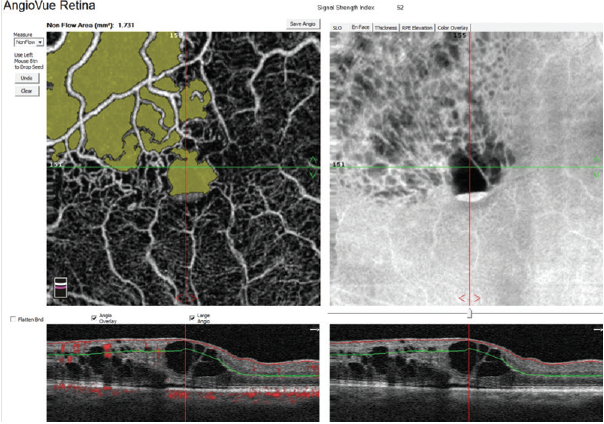Click the slider handle below en face image
This screenshot has height=424, width=604.
tap(469, 313)
